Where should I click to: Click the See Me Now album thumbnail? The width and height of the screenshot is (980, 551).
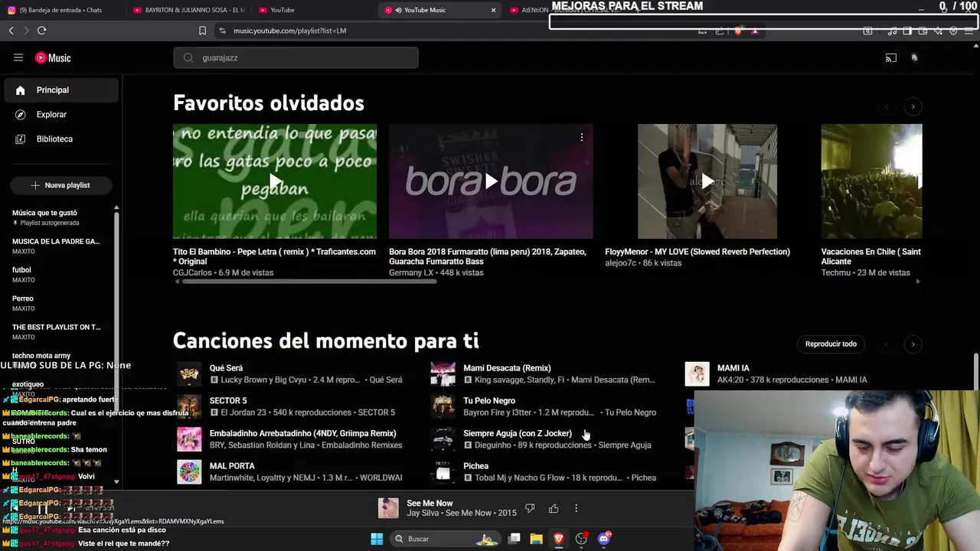click(x=388, y=508)
